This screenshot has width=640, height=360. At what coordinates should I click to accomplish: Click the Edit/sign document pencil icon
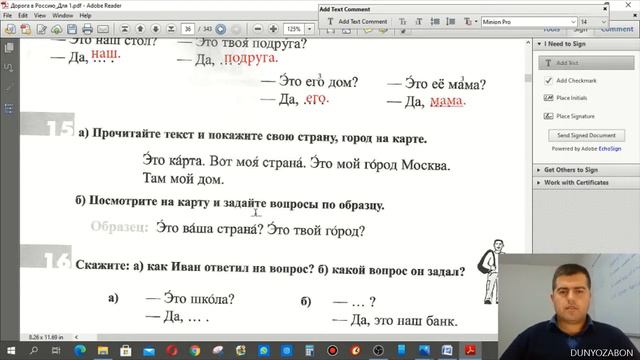pyautogui.click(x=41, y=29)
